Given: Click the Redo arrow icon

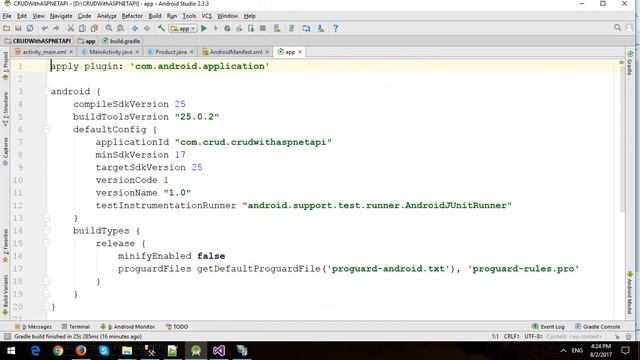Looking at the screenshot, I should click(x=56, y=28).
